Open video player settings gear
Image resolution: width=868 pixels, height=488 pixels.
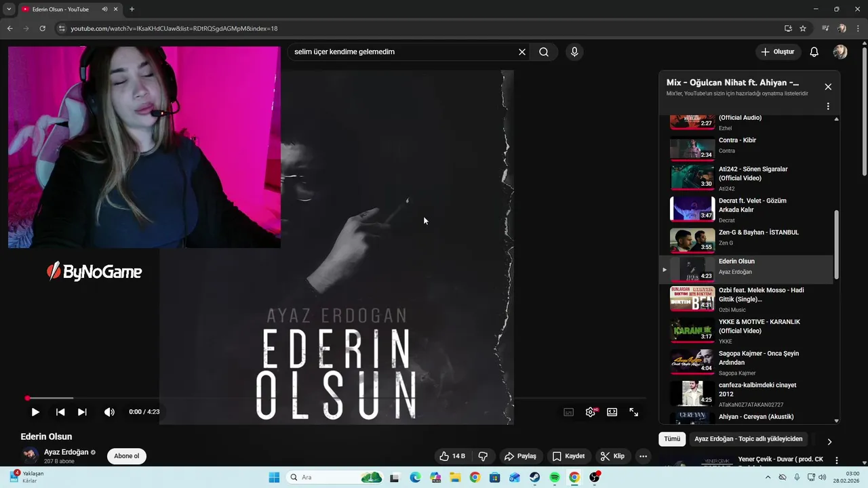pyautogui.click(x=591, y=412)
